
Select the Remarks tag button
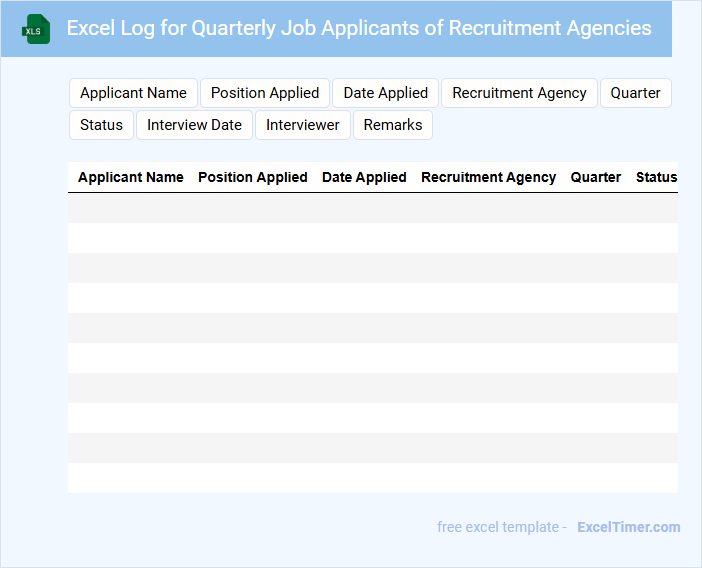[393, 125]
